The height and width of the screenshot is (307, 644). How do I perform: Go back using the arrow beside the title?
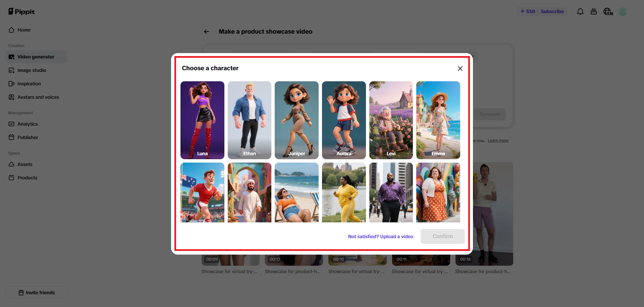coord(206,31)
